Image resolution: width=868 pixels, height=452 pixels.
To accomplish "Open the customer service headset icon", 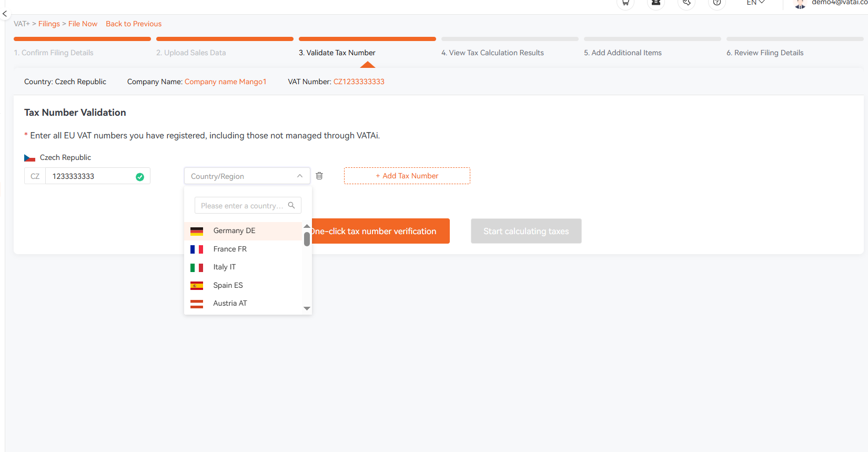I will 687,3.
